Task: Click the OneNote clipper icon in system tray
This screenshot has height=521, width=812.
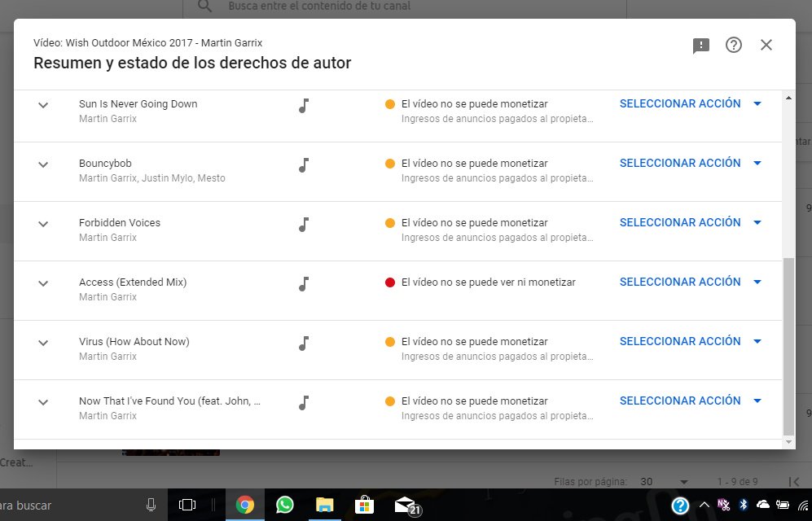Action: tap(723, 505)
